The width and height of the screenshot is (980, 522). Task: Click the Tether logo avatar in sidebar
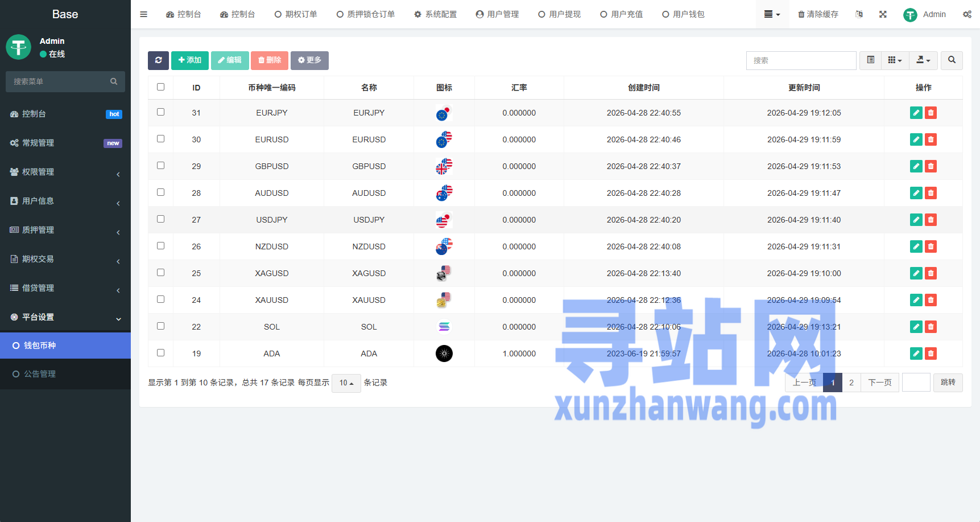tap(18, 47)
